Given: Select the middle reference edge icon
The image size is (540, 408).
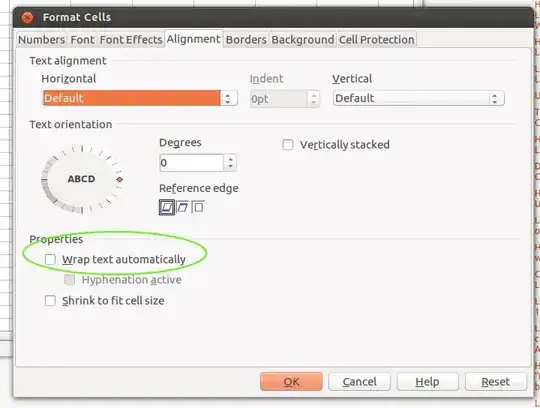Looking at the screenshot, I should coord(183,207).
